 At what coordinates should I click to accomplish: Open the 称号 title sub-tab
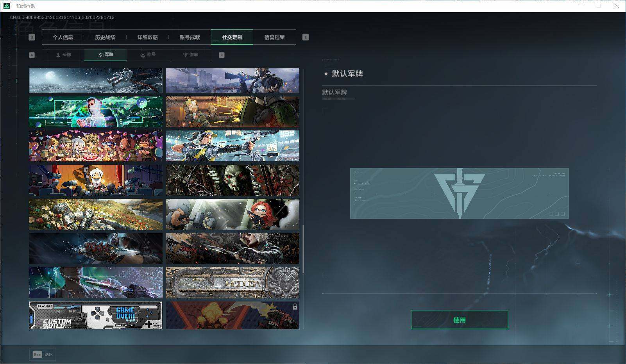[148, 55]
